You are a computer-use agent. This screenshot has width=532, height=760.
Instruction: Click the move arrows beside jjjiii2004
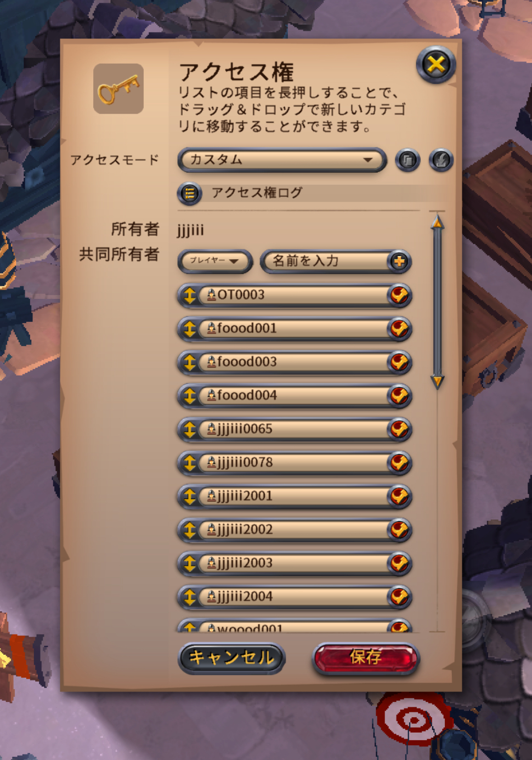(x=190, y=597)
